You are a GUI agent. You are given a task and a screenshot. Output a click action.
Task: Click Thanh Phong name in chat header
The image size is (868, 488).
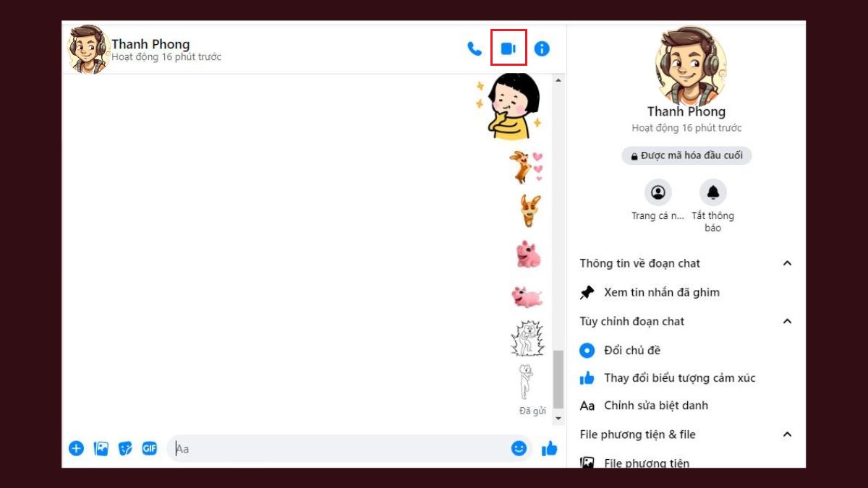(150, 44)
